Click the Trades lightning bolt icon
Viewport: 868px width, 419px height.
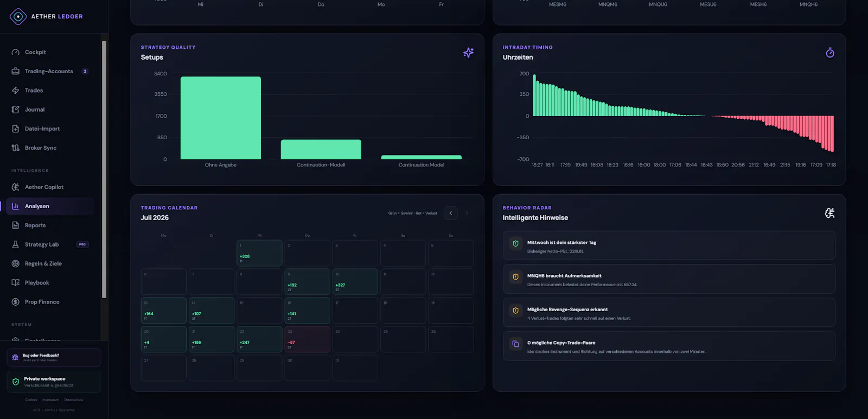click(15, 91)
